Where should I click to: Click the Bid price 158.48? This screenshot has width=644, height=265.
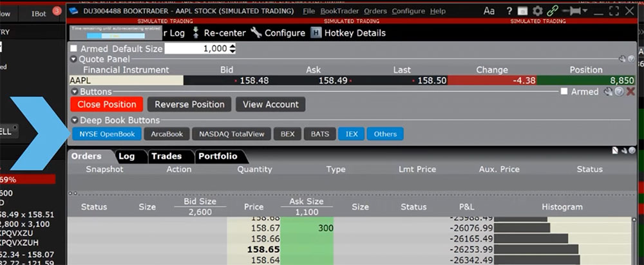(x=254, y=80)
